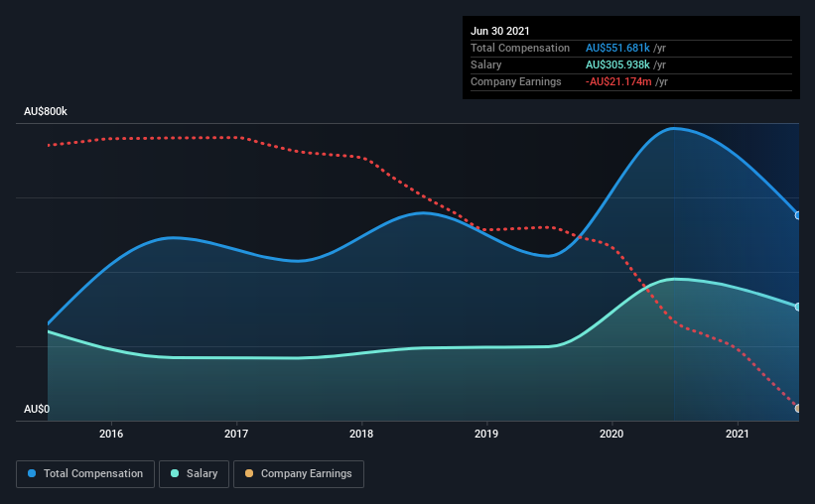Click the Salary tooltip row label
This screenshot has height=504, width=815.
486,64
